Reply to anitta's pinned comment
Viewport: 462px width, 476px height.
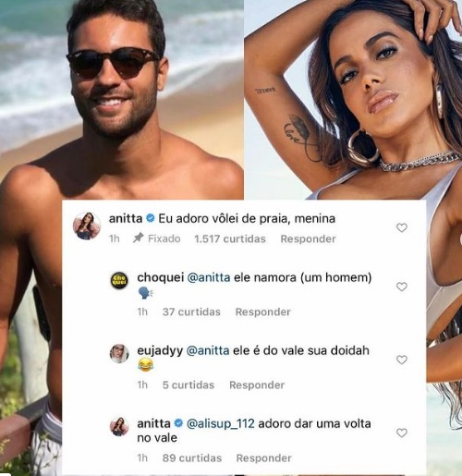pos(308,239)
